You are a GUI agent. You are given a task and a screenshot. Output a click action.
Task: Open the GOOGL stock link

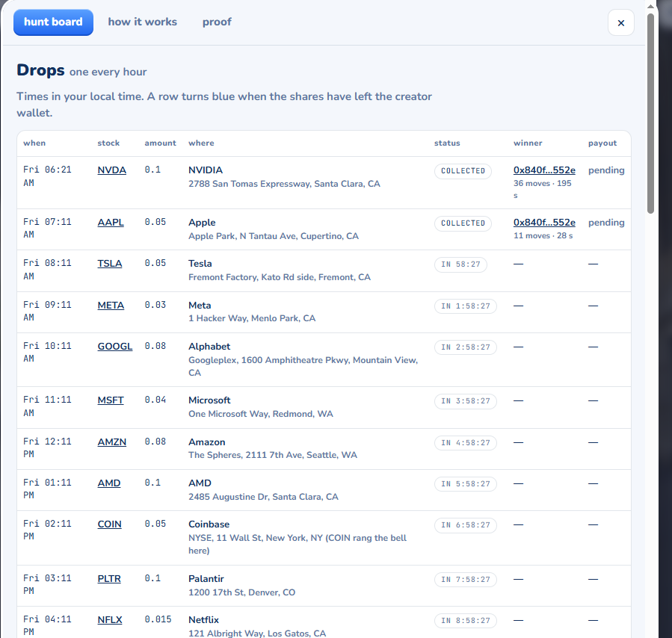click(115, 347)
